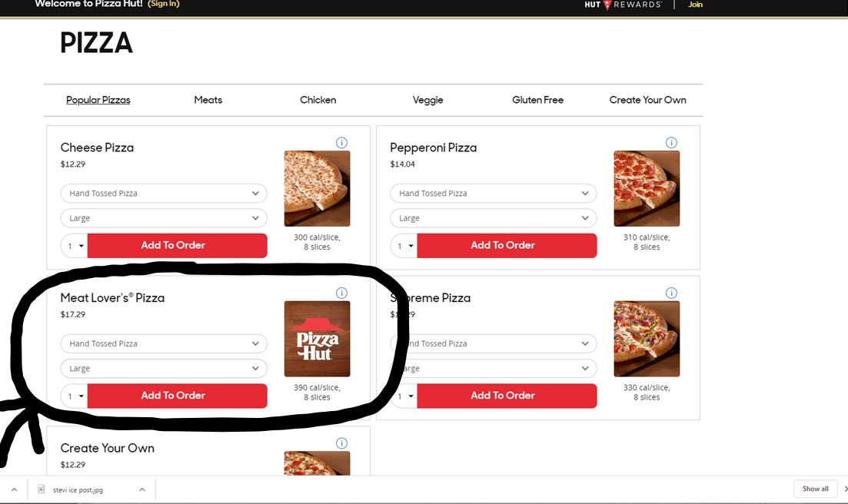Viewport: 848px width, 504px height.
Task: Expand Meat Lover's Pizza crust dropdown
Action: pos(164,343)
